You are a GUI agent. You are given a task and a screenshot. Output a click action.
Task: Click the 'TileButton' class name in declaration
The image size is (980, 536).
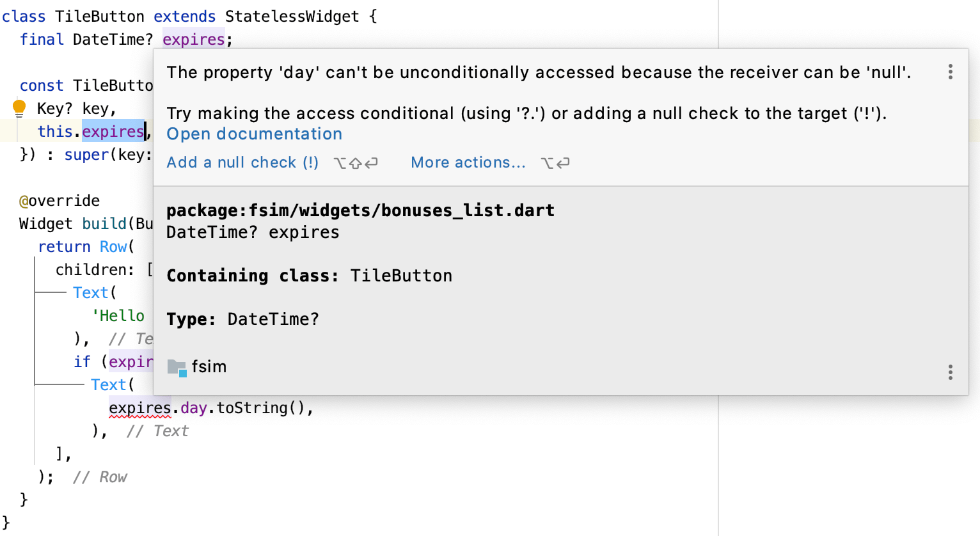[99, 17]
